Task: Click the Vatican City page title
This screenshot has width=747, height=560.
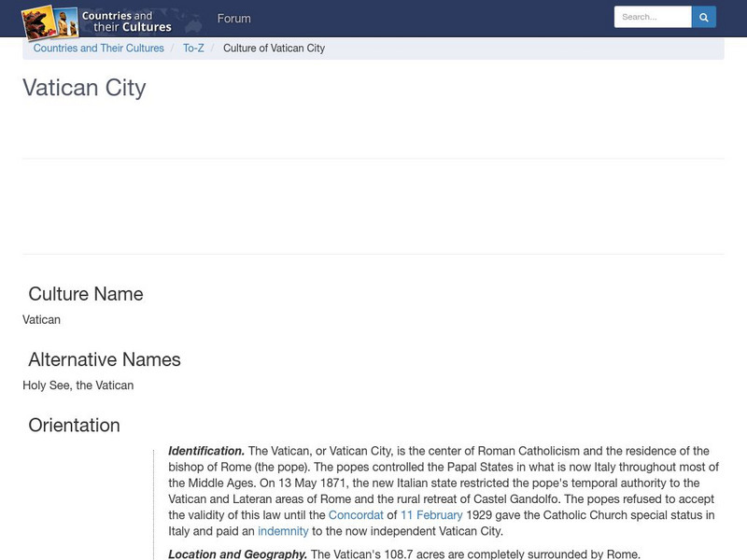Action: [x=84, y=88]
